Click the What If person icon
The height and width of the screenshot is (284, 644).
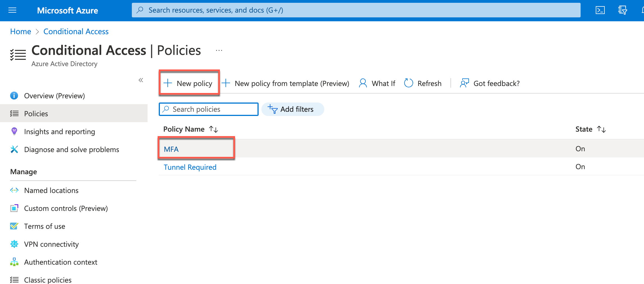click(363, 83)
